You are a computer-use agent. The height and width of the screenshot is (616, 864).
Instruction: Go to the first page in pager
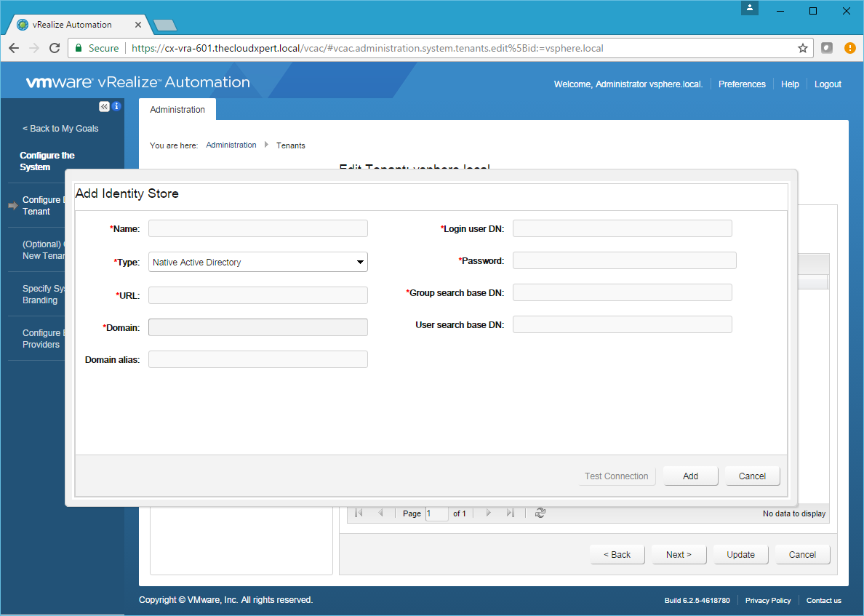point(359,513)
